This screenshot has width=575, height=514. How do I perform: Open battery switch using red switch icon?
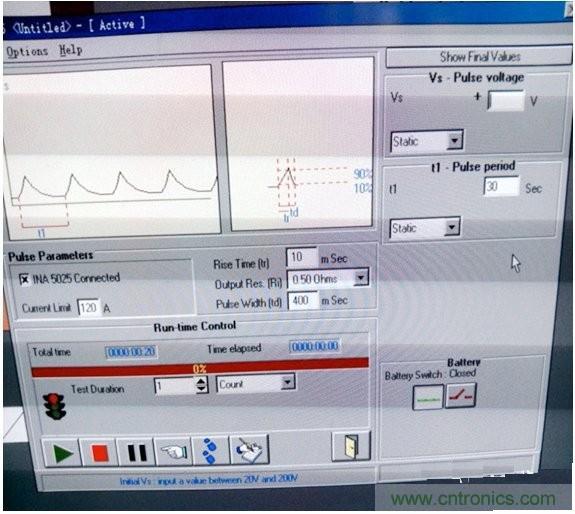pos(461,396)
